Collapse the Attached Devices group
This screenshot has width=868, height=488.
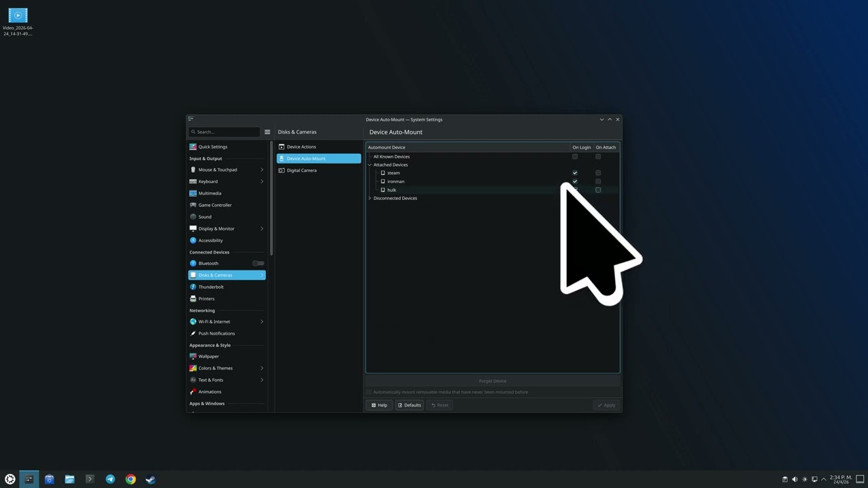pyautogui.click(x=370, y=165)
